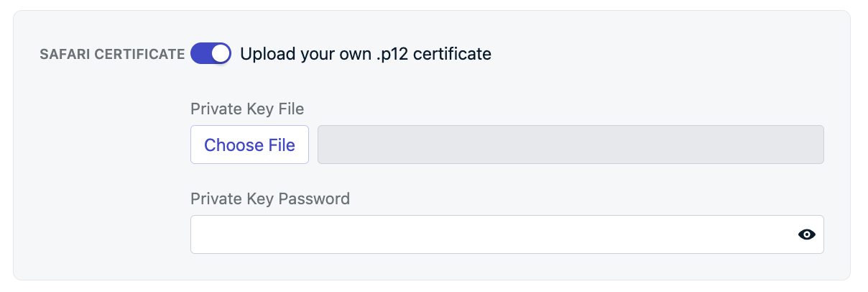868x292 pixels.
Task: Select the empty password text box
Action: 507,234
